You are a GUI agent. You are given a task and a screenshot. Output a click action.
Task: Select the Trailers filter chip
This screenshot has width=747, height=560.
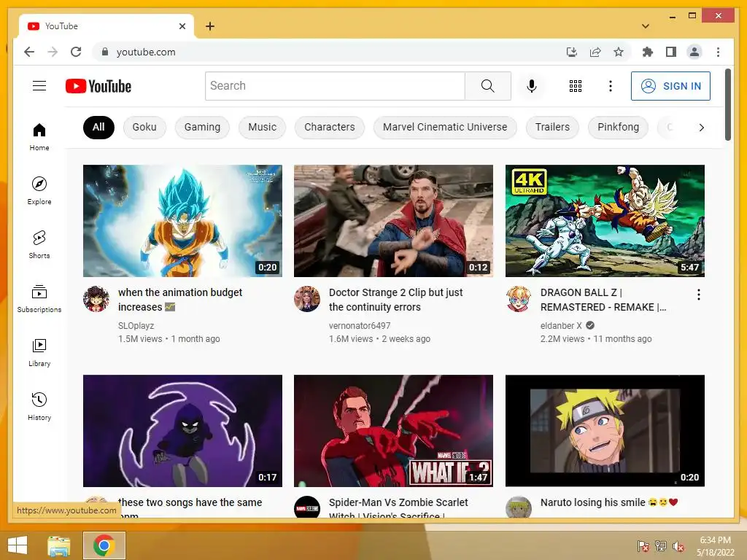[552, 128]
